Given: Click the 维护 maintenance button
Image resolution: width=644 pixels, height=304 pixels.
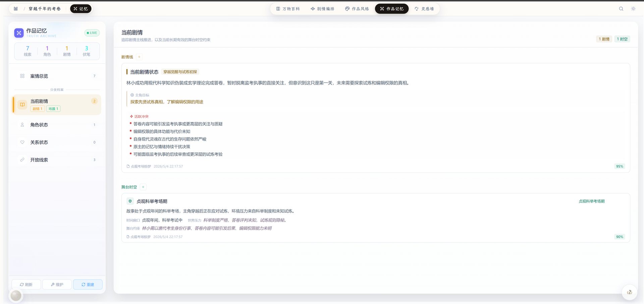Looking at the screenshot, I should (x=57, y=285).
